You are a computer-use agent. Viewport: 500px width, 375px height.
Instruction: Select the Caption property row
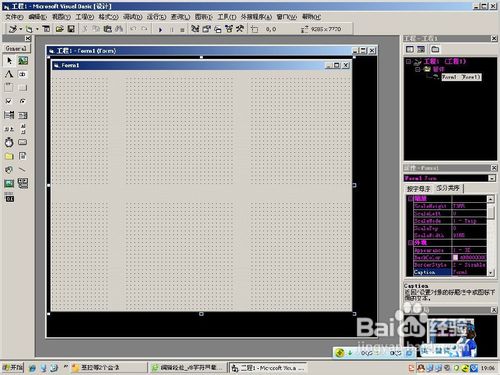tap(450, 272)
